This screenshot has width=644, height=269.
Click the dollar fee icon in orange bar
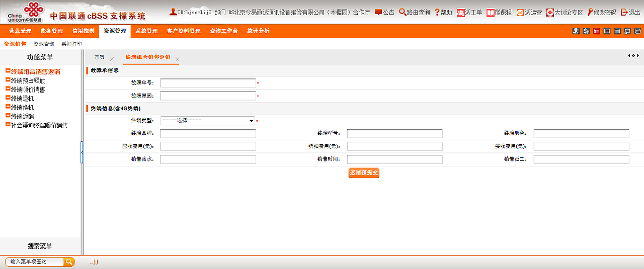(x=586, y=31)
